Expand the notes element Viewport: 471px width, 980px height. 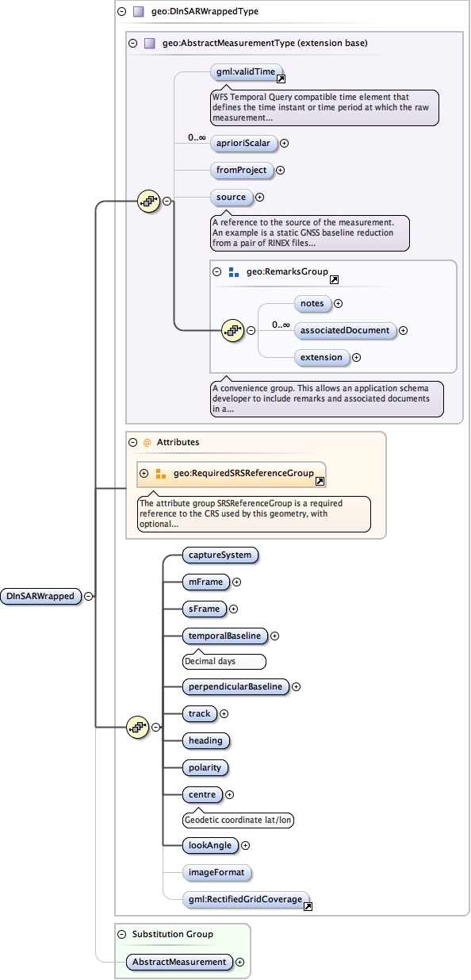(338, 303)
